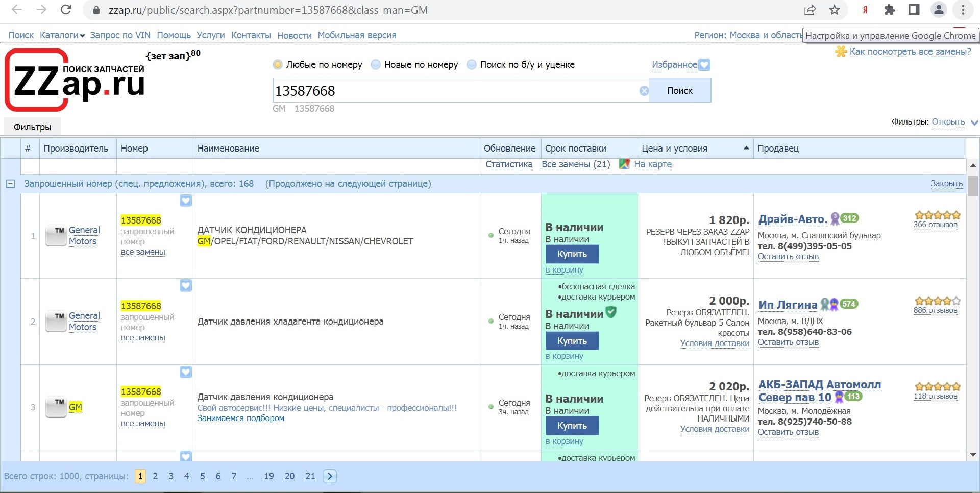Image resolution: width=980 pixels, height=493 pixels.
Task: Open the Статистика link
Action: point(509,164)
